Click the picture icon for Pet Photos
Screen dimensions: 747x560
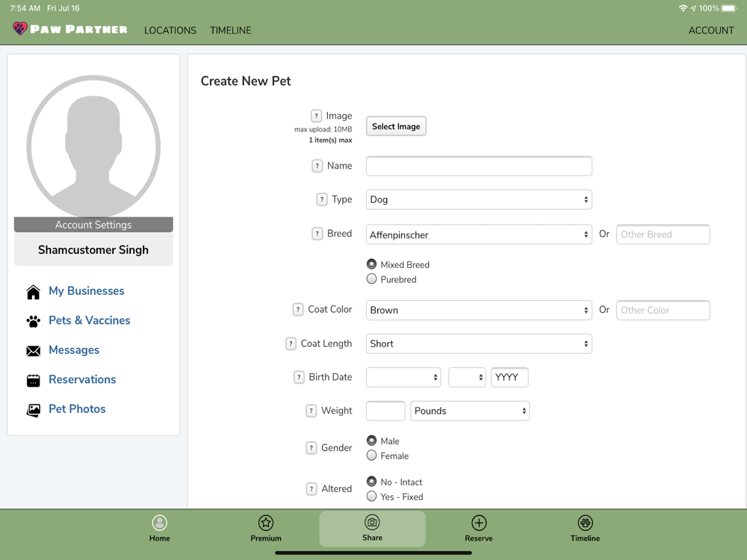click(34, 410)
